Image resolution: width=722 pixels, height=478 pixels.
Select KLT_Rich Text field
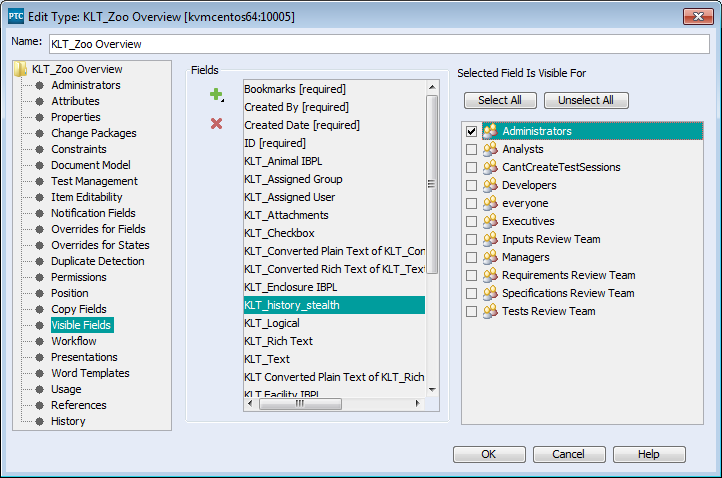[x=334, y=341]
